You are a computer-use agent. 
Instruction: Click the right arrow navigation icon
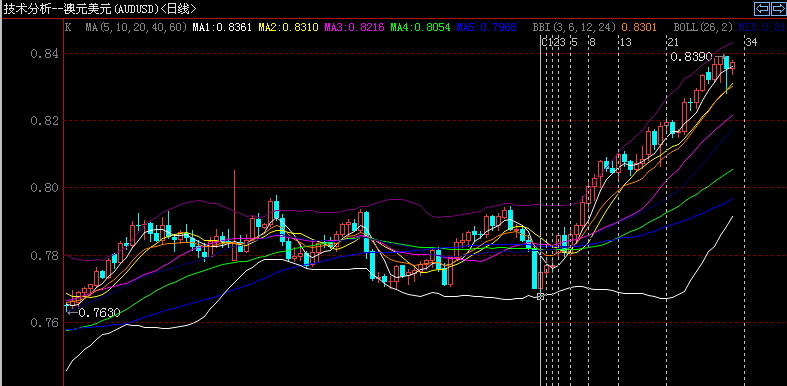coord(777,9)
